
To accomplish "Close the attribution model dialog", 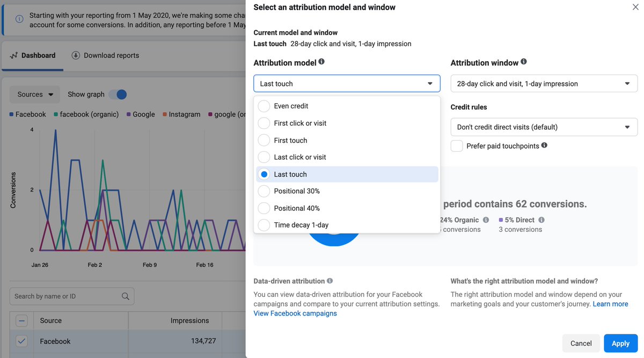I will (635, 7).
